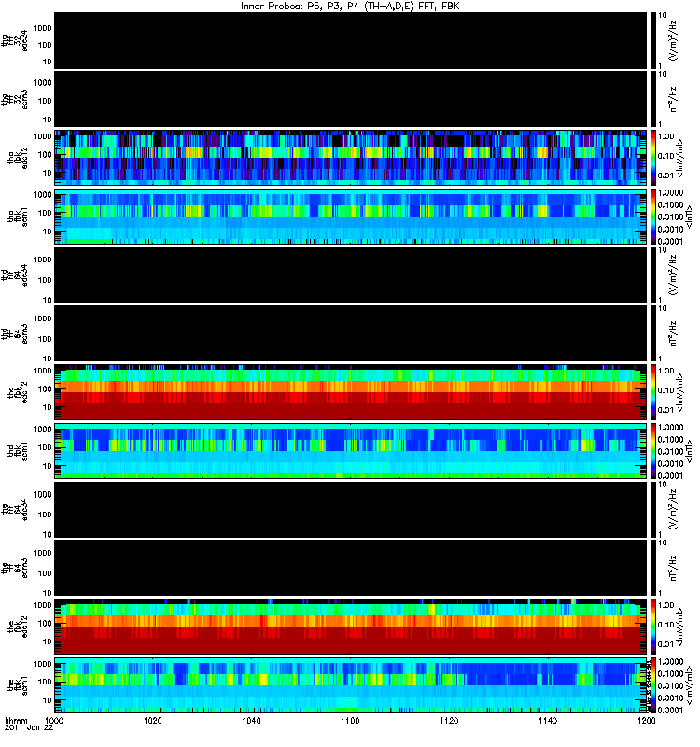Click the color bar of thd fbk scm1
The image size is (700, 747).
(652, 451)
